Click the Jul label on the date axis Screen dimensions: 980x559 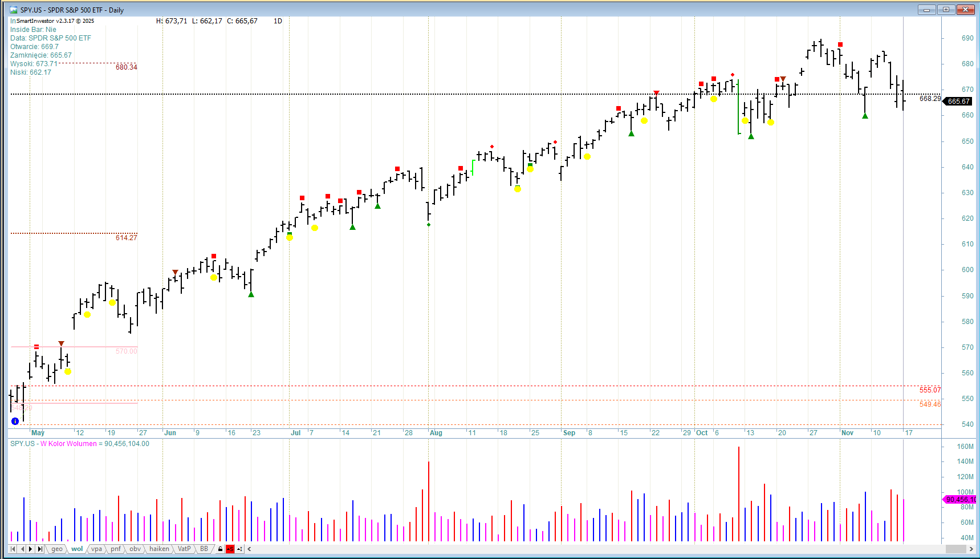(x=295, y=433)
